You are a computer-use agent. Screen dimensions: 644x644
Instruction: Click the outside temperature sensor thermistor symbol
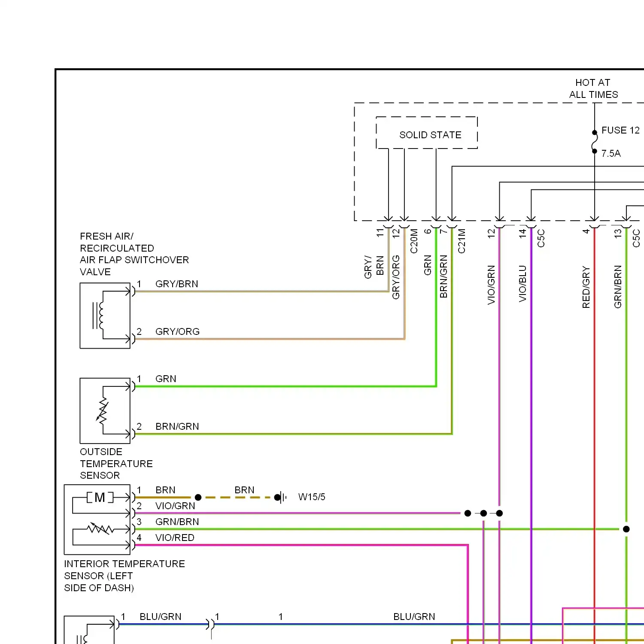pyautogui.click(x=103, y=411)
